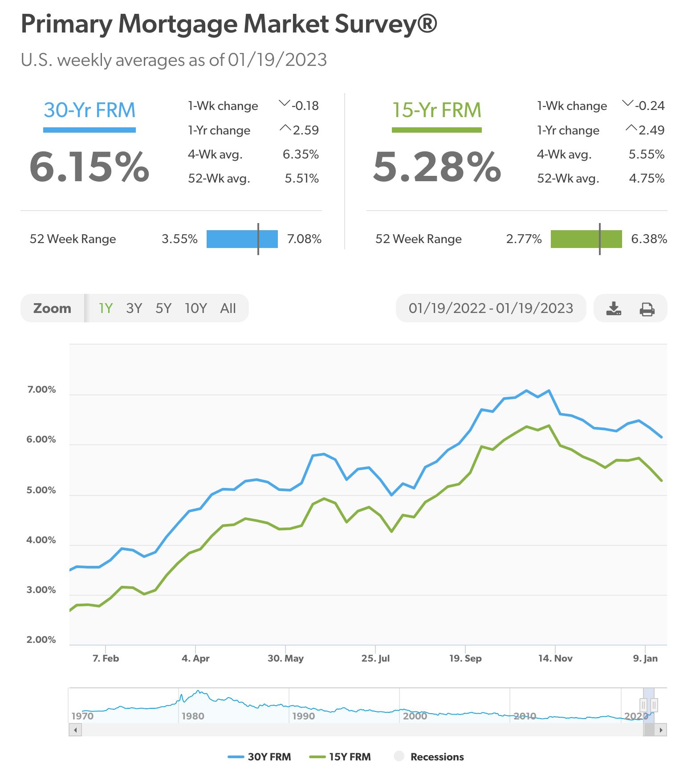Click 1980 peak in the navigator timeline
700x780 pixels.
click(x=199, y=693)
